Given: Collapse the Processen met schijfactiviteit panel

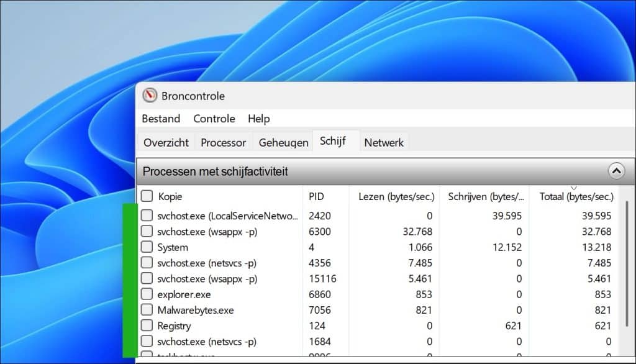Looking at the screenshot, I should (616, 171).
